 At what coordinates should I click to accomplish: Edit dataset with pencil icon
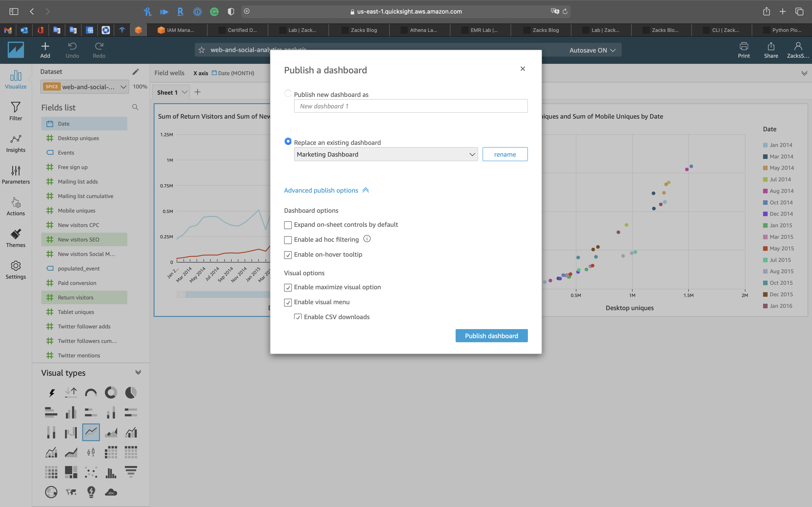(135, 72)
